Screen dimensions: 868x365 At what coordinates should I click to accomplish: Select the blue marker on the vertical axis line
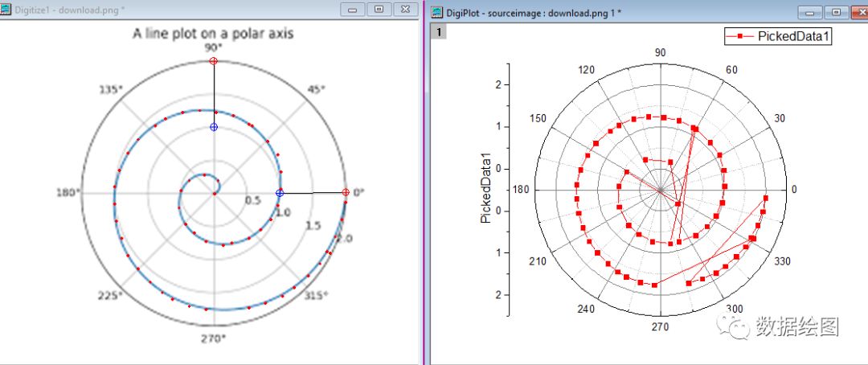click(214, 127)
